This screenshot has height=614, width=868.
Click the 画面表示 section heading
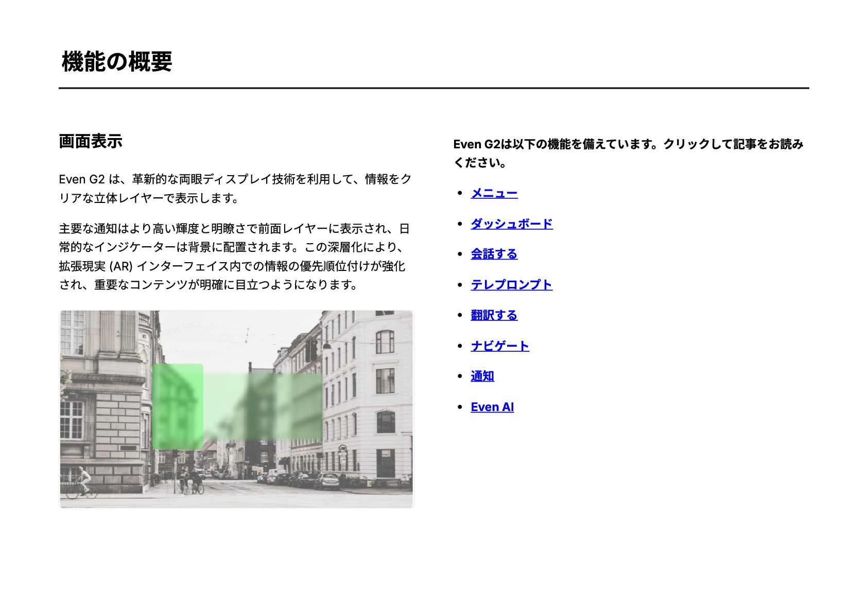pos(91,141)
